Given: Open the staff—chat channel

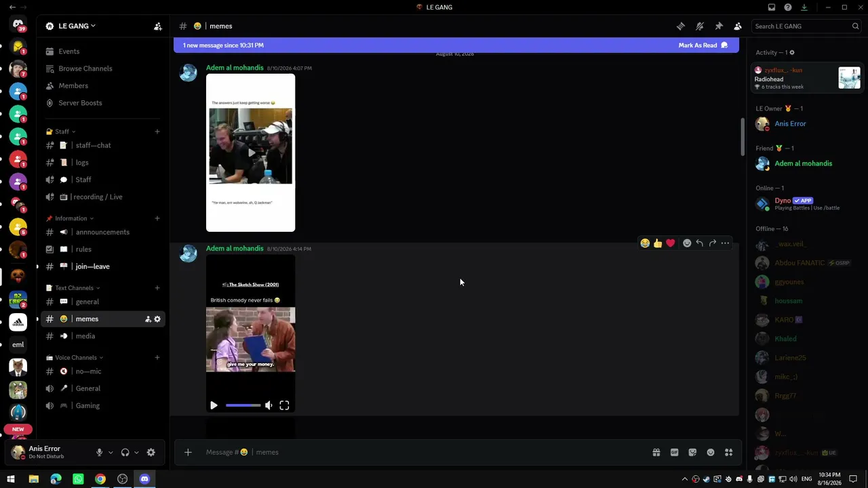Looking at the screenshot, I should point(102,145).
